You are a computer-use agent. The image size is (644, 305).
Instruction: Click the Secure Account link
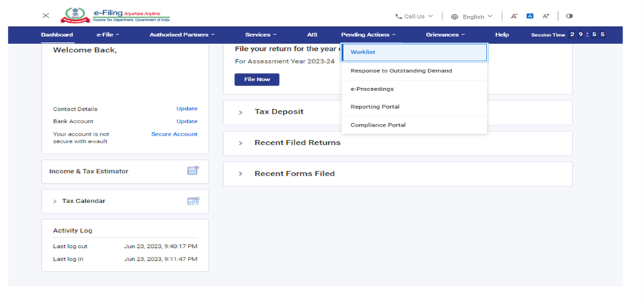coord(174,134)
